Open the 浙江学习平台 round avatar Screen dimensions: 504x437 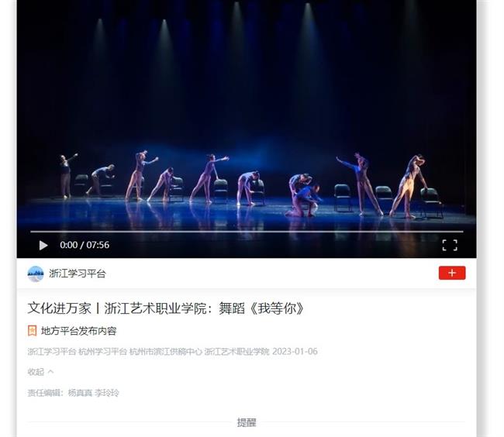[36, 274]
